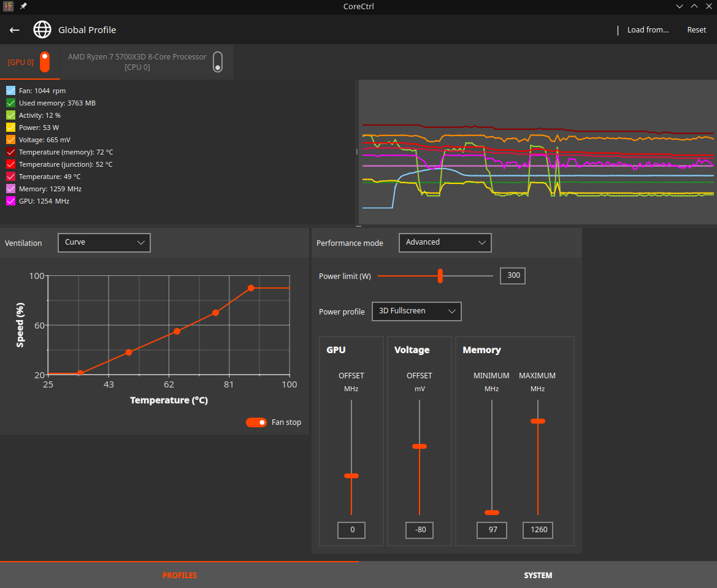
Task: Click the Power limit 300 input field
Action: pyautogui.click(x=513, y=276)
